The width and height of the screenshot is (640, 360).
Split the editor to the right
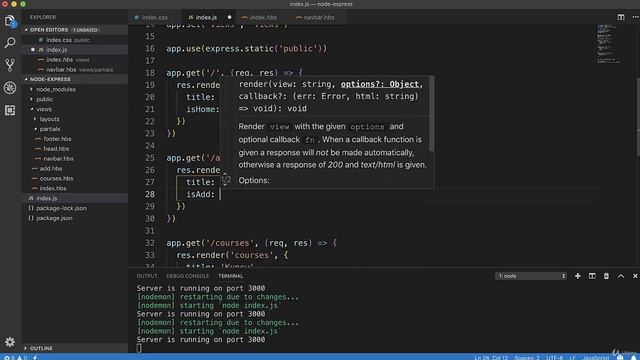[620, 17]
